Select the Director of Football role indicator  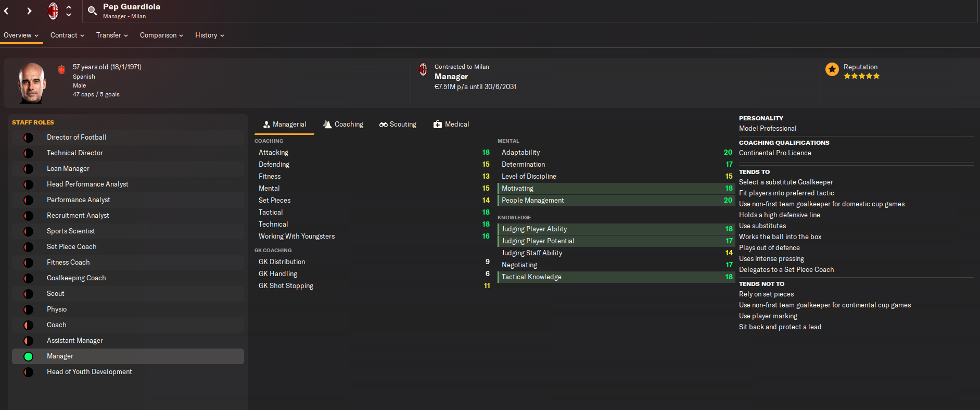coord(29,138)
